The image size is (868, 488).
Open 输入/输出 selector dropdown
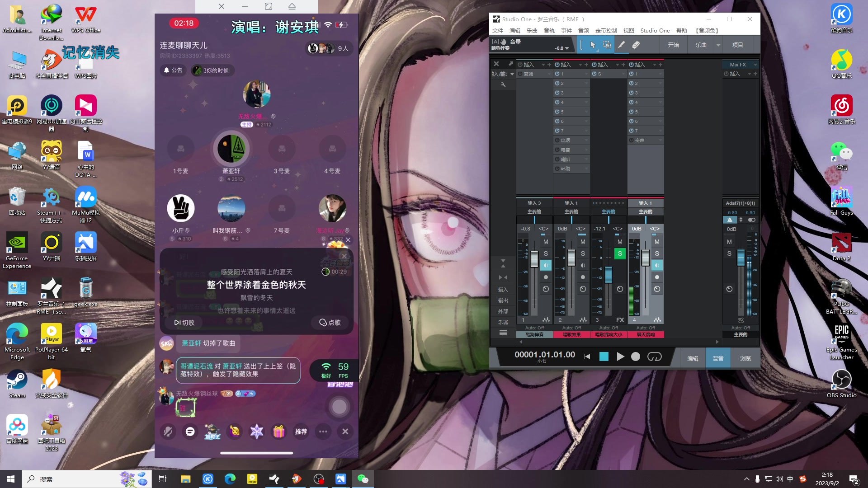[512, 74]
